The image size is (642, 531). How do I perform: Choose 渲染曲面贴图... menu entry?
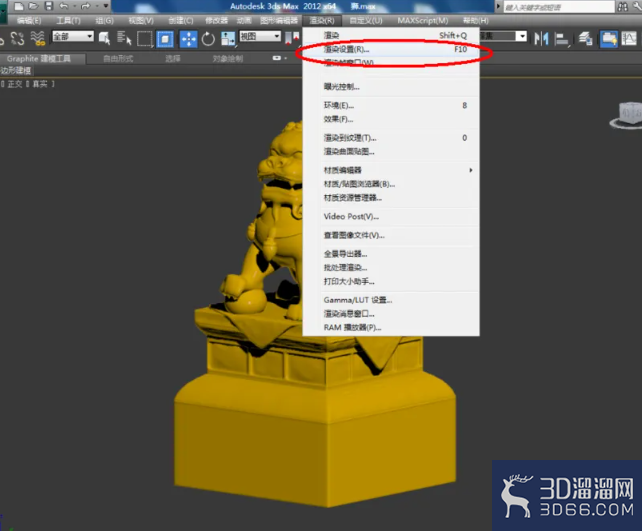coord(391,151)
